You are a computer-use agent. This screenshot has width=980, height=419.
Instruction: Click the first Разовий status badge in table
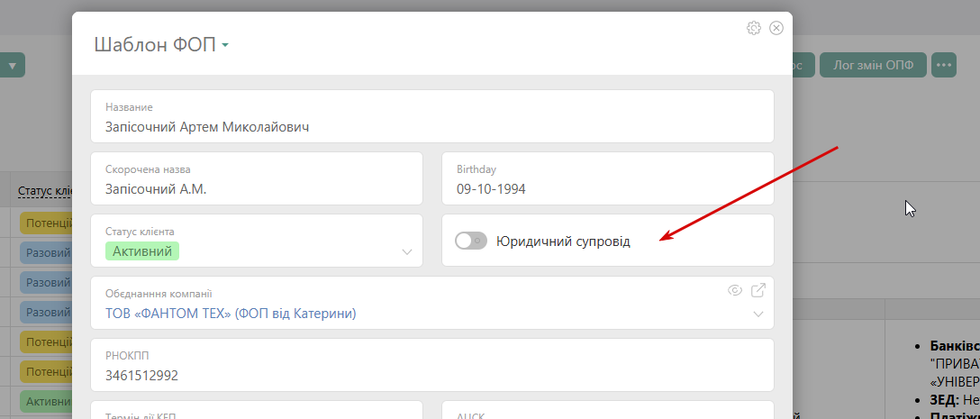49,253
